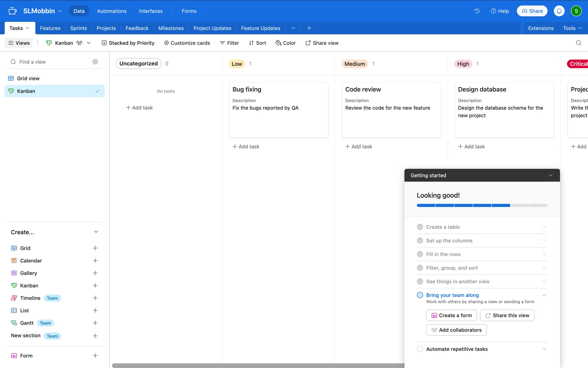The width and height of the screenshot is (588, 368).
Task: Check 'Automate repetitive tasks' circle
Action: [x=420, y=349]
